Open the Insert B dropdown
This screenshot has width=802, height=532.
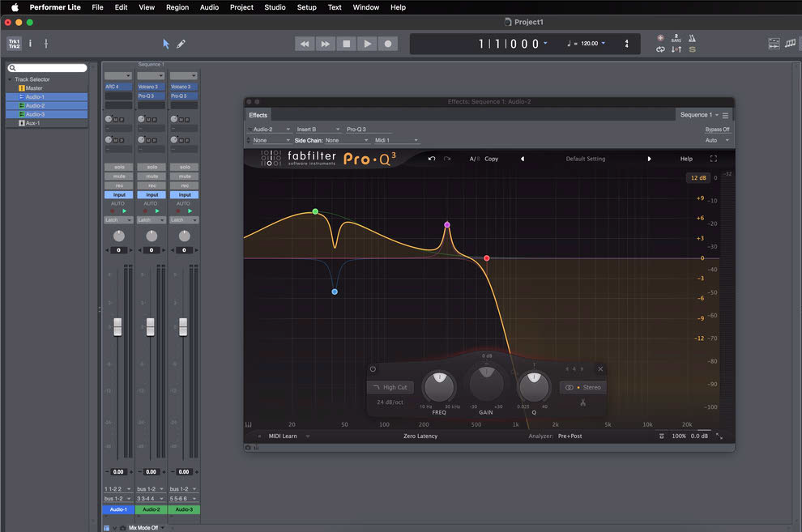click(317, 130)
